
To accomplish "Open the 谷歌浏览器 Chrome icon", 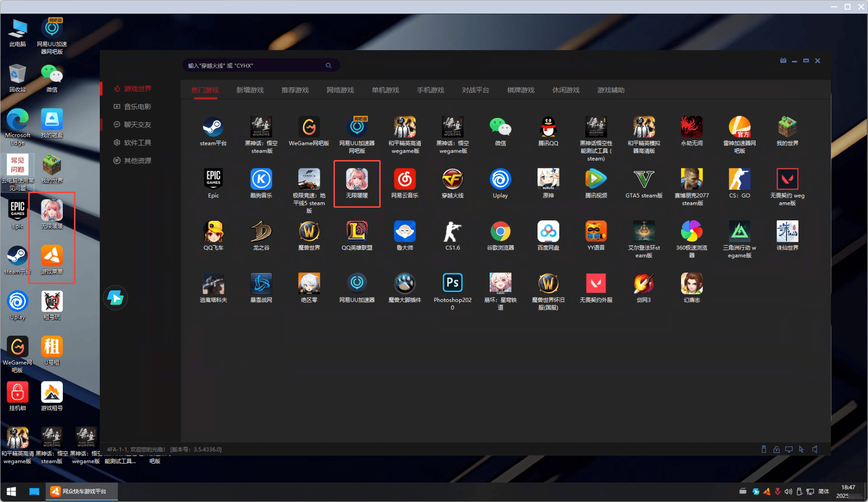I will click(500, 232).
